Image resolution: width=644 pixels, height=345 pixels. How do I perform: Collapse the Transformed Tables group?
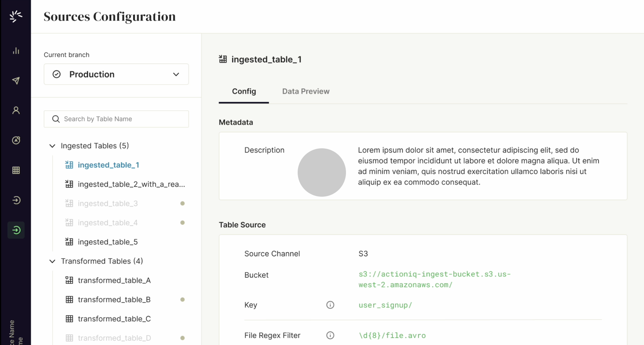pyautogui.click(x=52, y=261)
